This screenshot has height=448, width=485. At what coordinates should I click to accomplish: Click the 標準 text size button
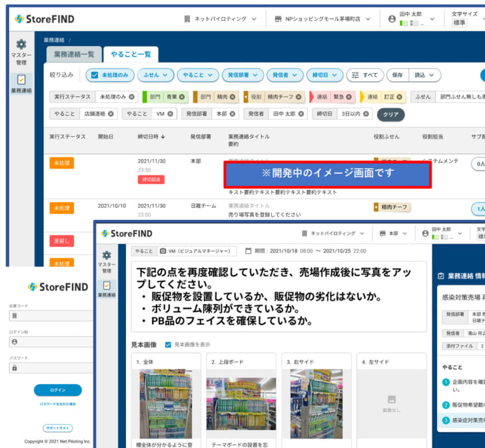click(x=459, y=23)
